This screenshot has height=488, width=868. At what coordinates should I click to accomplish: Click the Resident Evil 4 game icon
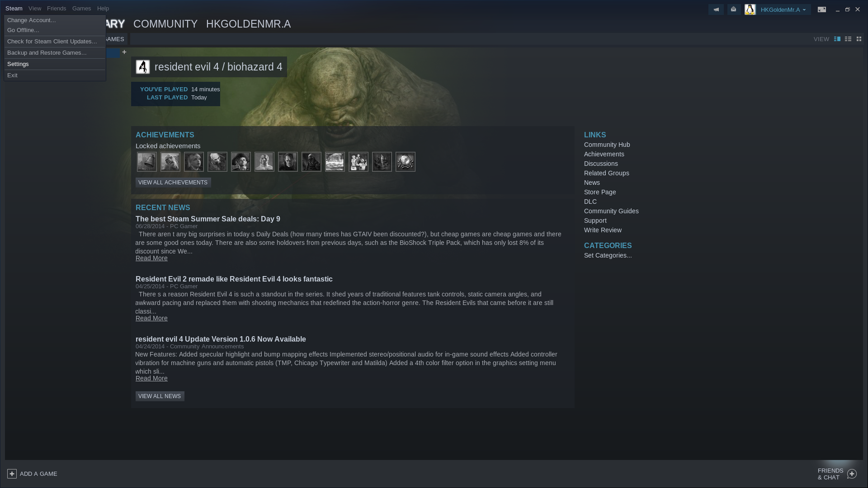tap(143, 67)
